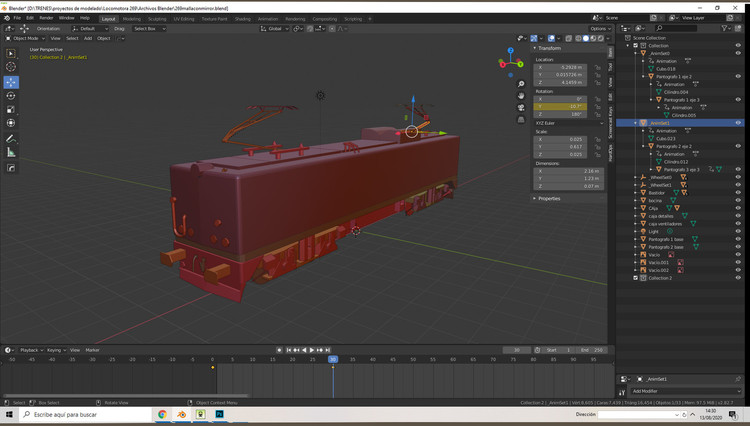The image size is (750, 426).
Task: Click the pan hand icon in viewport
Action: (521, 96)
